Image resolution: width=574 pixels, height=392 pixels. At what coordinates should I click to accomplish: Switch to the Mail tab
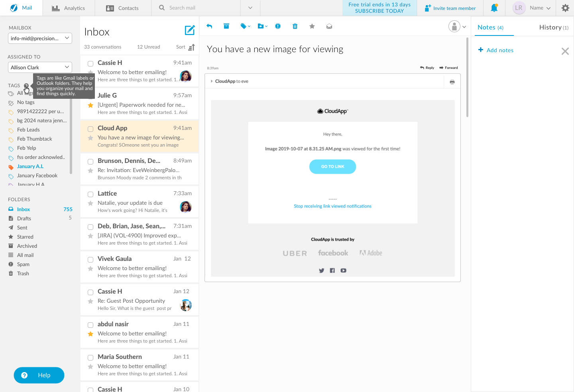click(22, 8)
